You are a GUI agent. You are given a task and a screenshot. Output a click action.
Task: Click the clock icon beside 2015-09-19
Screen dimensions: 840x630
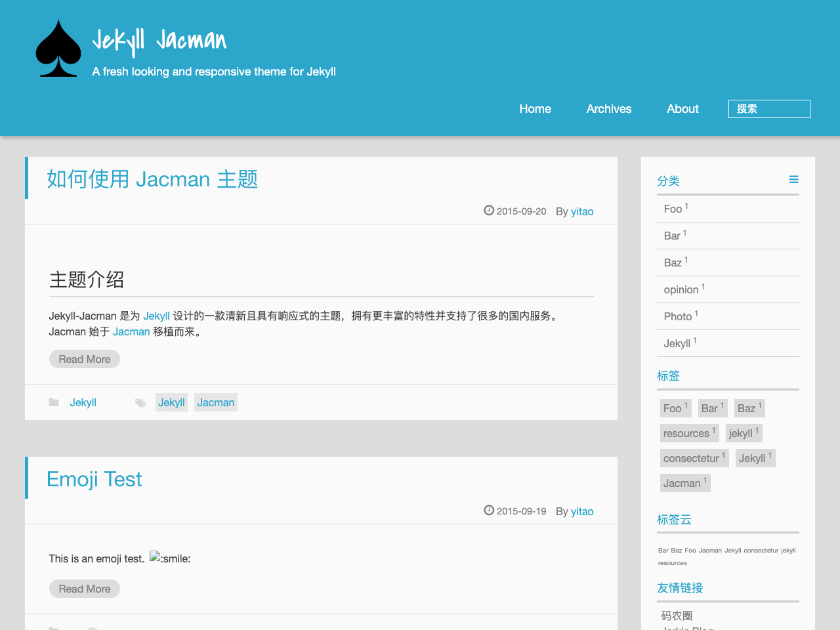489,510
